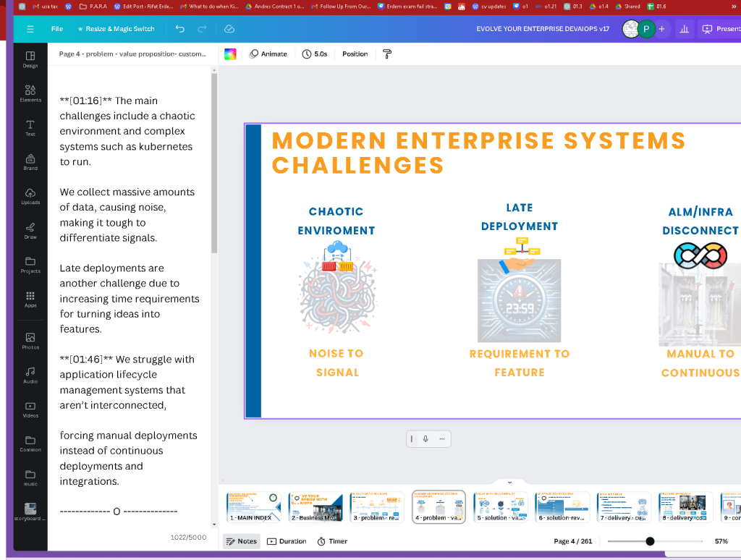
Task: Open the Photos panel
Action: point(30,341)
